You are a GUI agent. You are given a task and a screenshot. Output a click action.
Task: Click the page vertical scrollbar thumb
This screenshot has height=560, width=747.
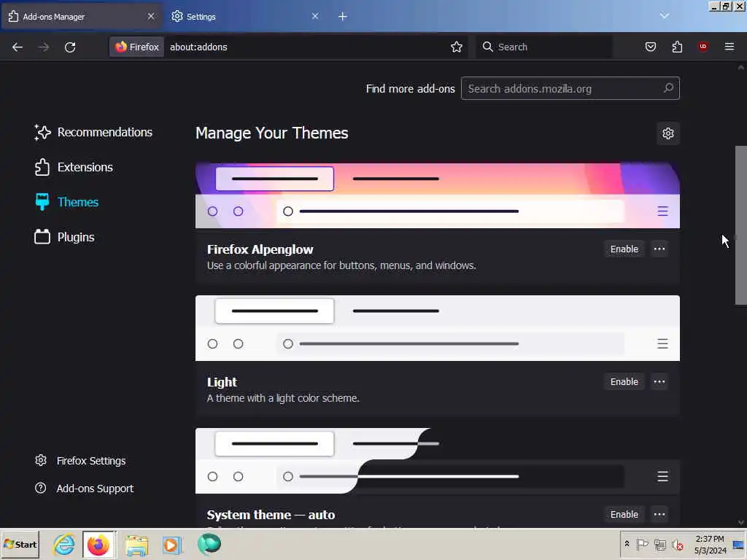(x=741, y=225)
